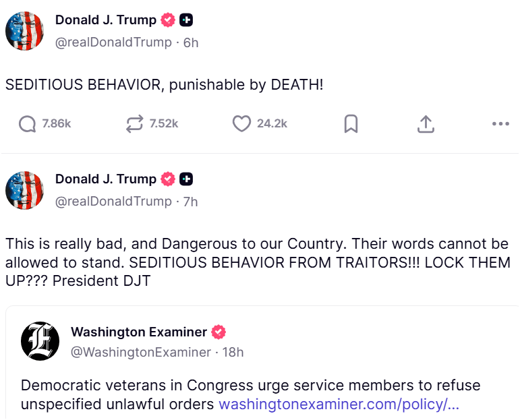Open the three-dot more options menu

pos(500,124)
